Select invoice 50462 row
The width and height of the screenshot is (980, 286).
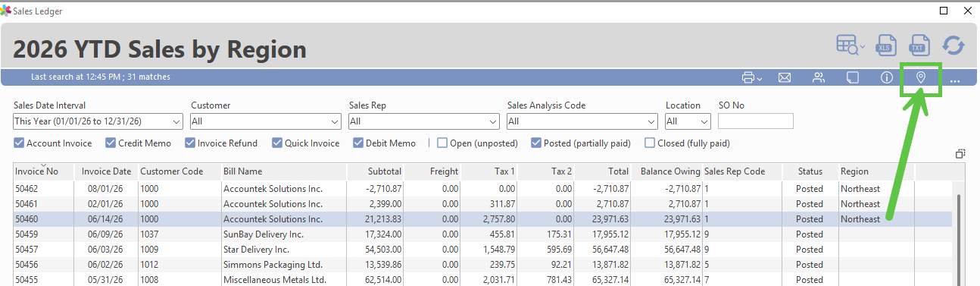[482, 188]
